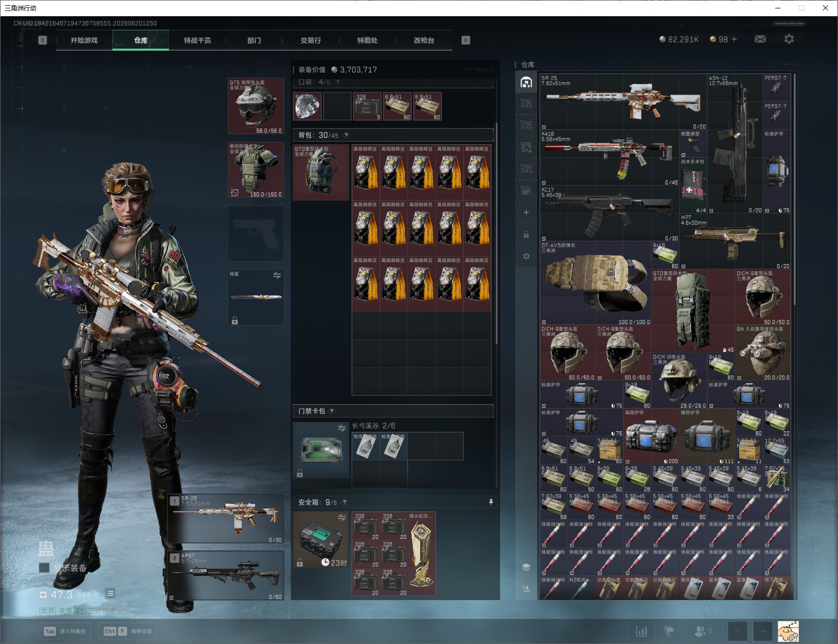Click the stack items layers icon
The width and height of the screenshot is (838, 644).
526,567
